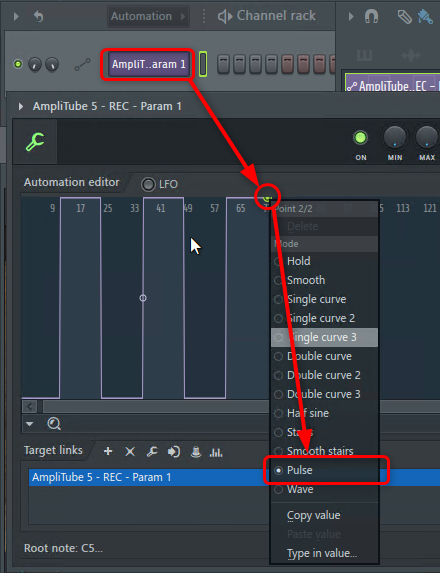Screen dimensions: 440x573
Task: Click the second step button in the channel rack
Action: click(x=239, y=64)
